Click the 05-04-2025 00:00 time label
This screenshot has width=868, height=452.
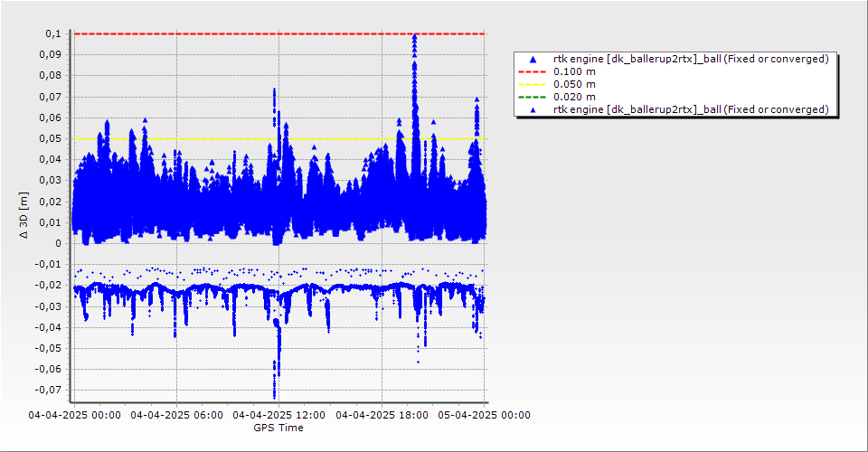(485, 415)
